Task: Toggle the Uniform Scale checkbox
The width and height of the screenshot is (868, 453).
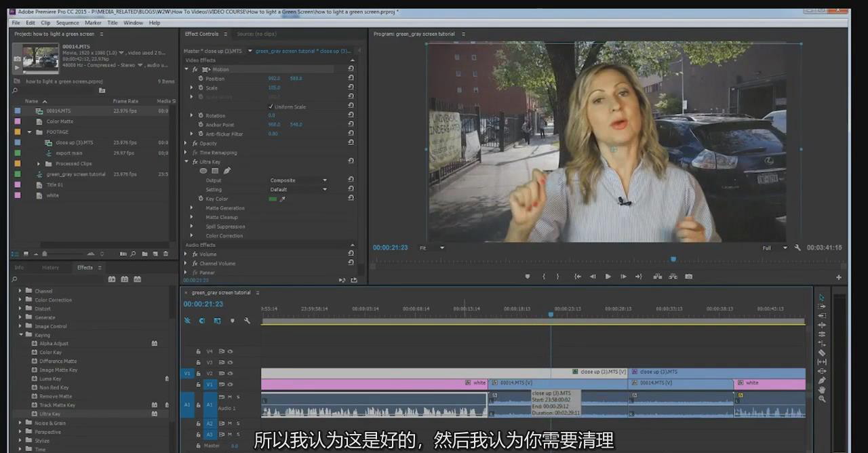Action: (271, 106)
